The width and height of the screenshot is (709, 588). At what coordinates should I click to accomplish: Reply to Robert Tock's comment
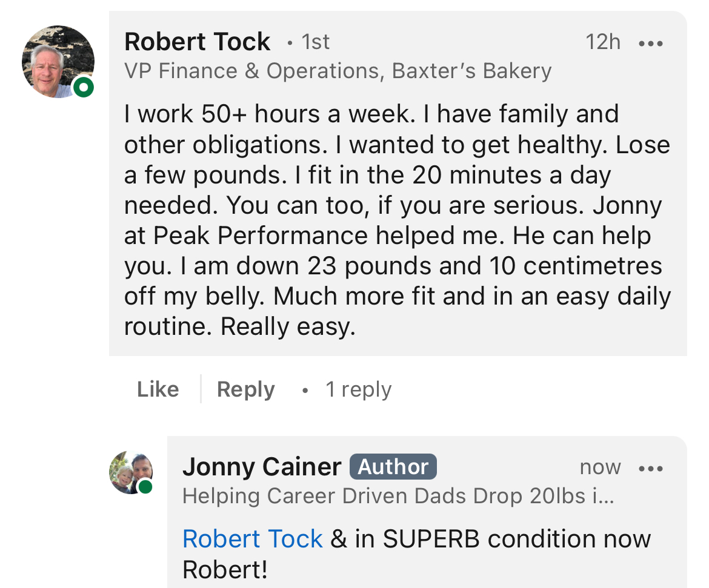[245, 389]
